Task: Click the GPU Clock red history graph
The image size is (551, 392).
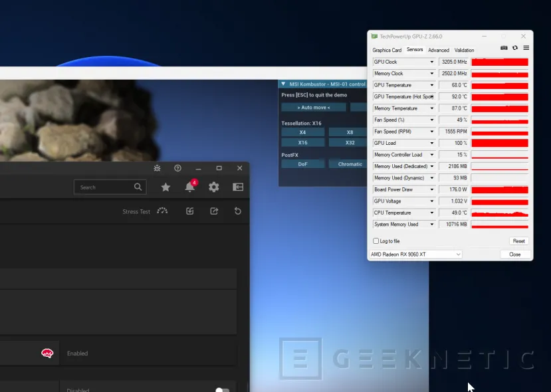Action: point(500,62)
